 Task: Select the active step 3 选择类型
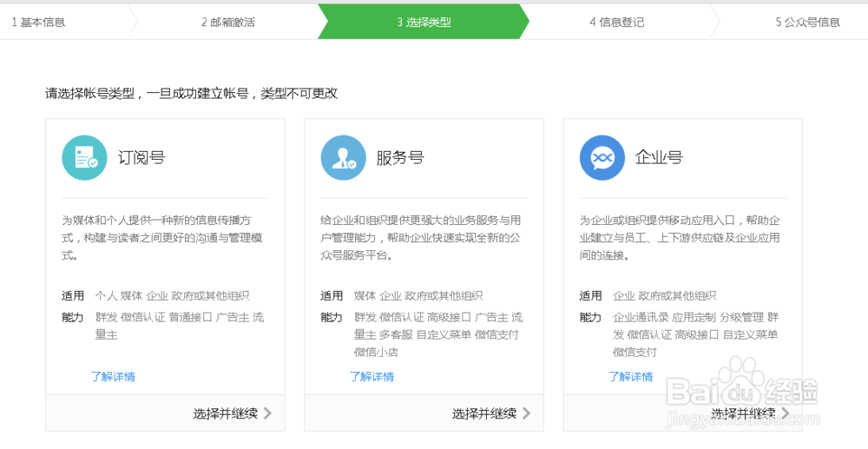coord(424,23)
